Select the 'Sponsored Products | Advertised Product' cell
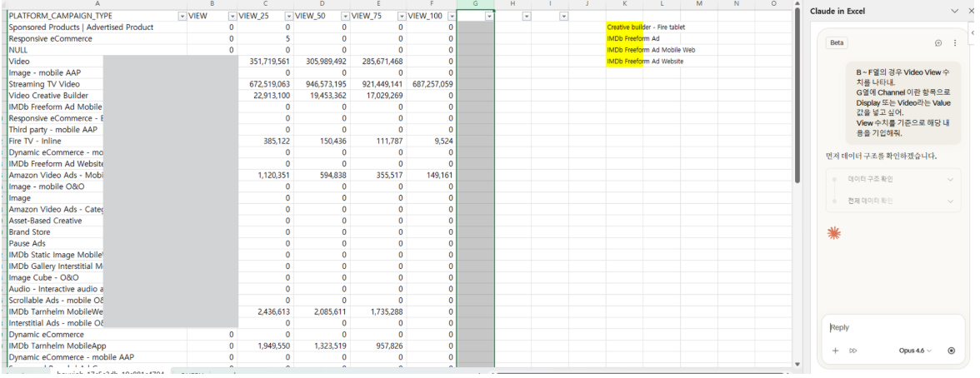Screen dimensions: 980x378 pos(97,27)
